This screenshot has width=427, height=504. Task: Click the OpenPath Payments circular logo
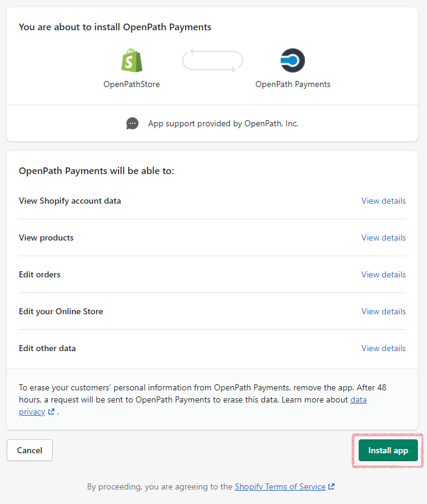293,60
